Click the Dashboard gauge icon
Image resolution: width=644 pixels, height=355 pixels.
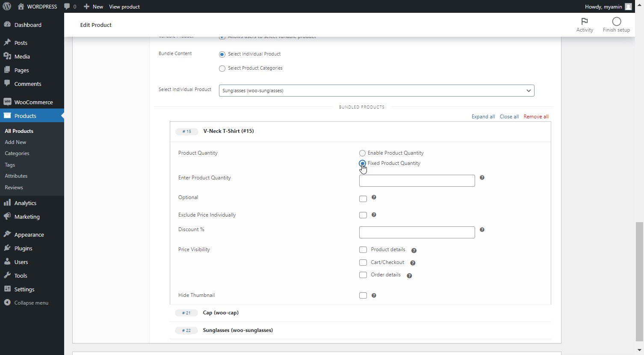pyautogui.click(x=7, y=24)
